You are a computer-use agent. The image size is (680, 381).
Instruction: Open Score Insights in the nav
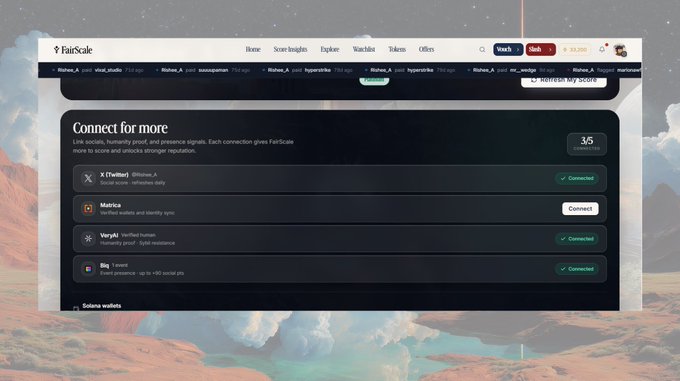(290, 49)
